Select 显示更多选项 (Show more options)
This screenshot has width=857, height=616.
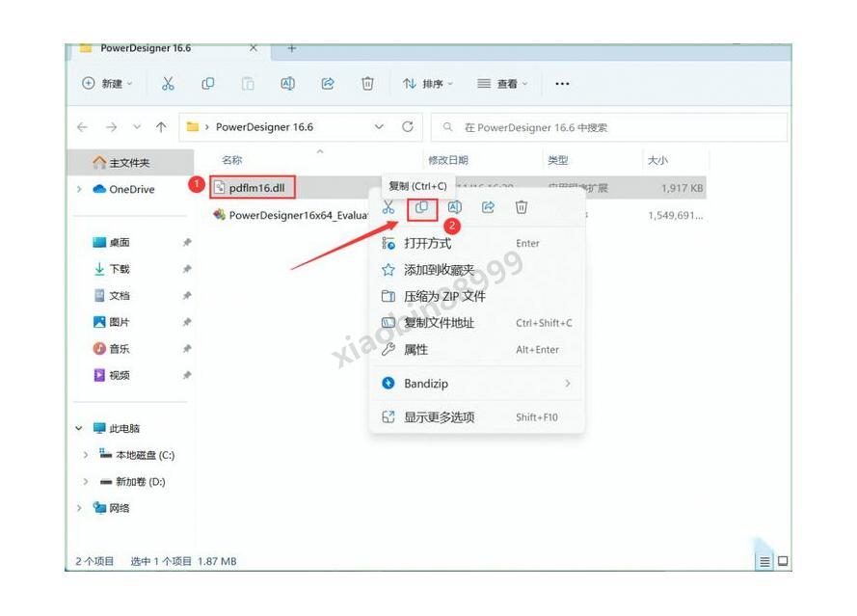tap(476, 417)
